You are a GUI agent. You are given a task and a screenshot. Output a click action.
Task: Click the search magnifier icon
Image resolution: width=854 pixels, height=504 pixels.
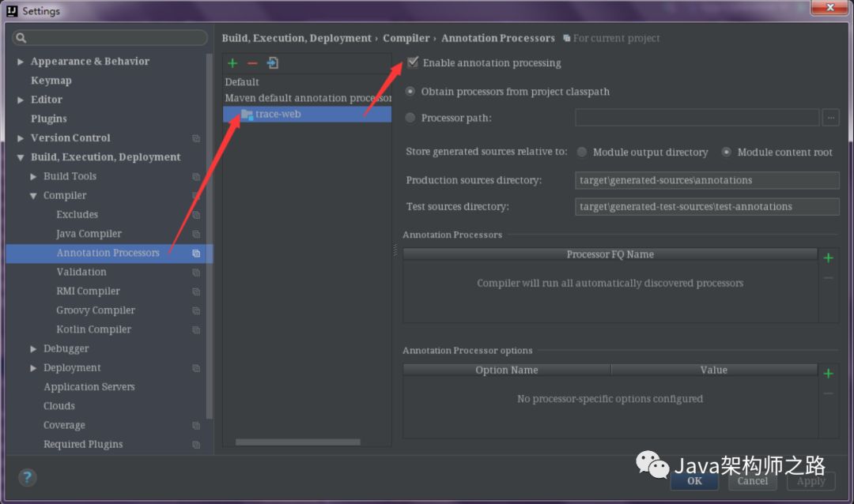pyautogui.click(x=21, y=38)
